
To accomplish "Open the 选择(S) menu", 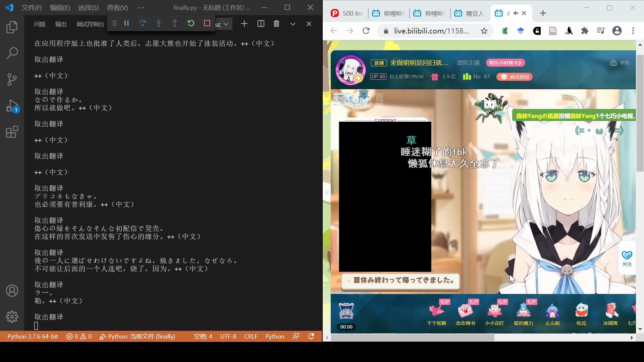I will click(x=88, y=8).
